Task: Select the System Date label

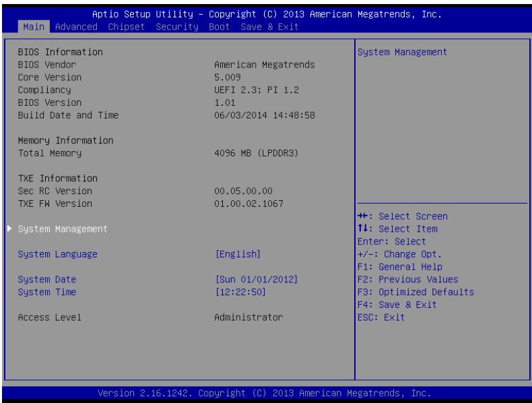Action: click(x=47, y=280)
